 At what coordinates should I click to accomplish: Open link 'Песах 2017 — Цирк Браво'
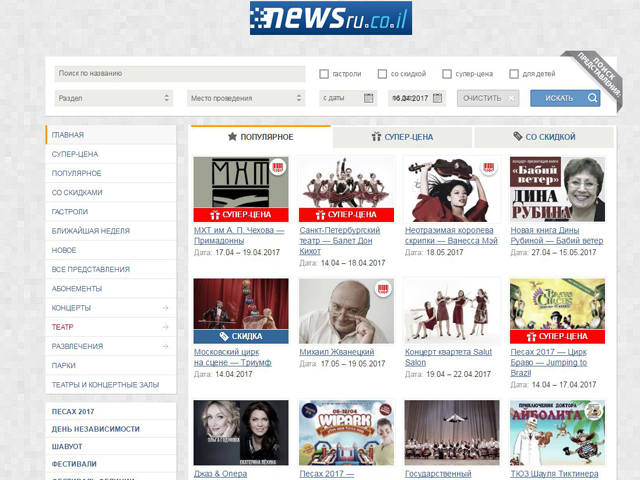549,362
